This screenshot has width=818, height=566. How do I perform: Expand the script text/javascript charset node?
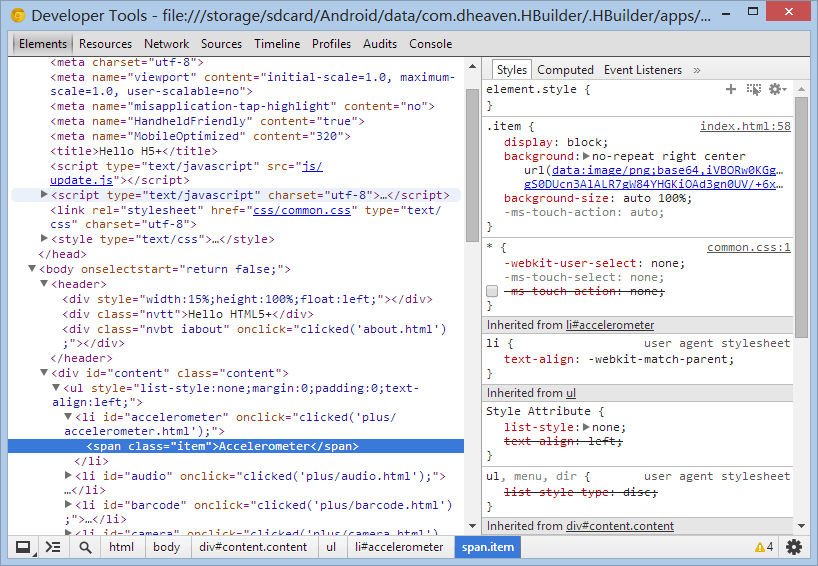pos(44,195)
